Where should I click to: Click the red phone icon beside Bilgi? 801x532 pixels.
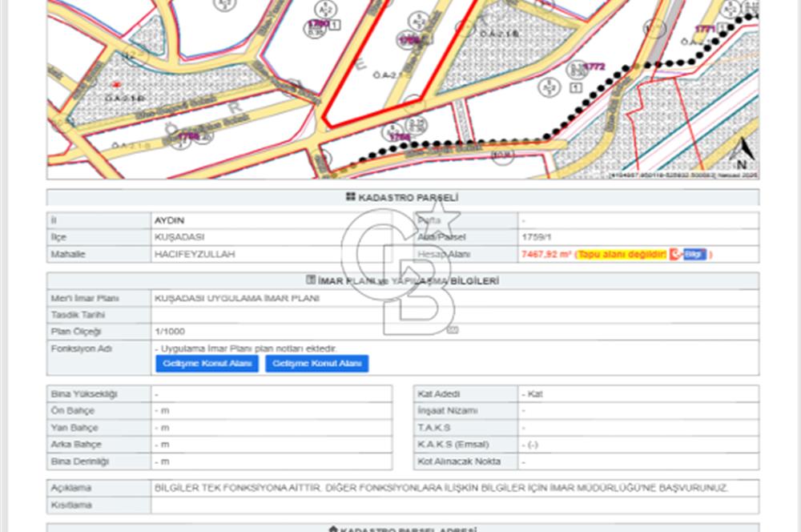tap(675, 254)
